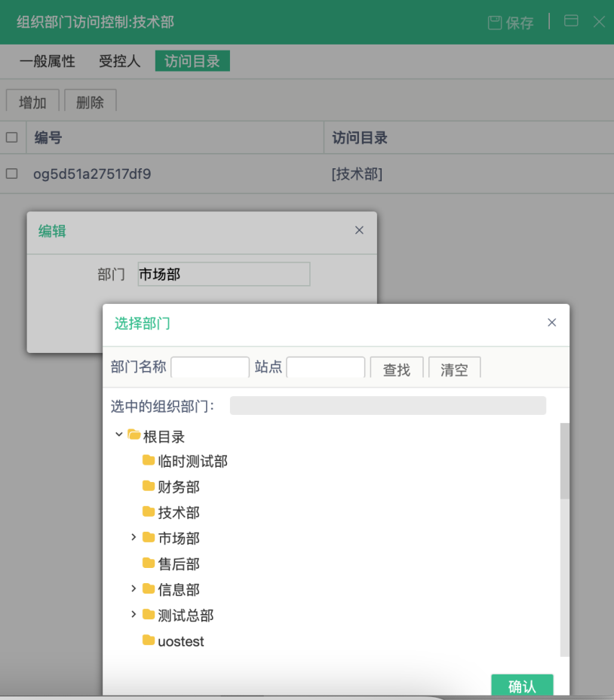Click the open 根目录 folder icon
This screenshot has width=614, height=700.
(x=134, y=435)
